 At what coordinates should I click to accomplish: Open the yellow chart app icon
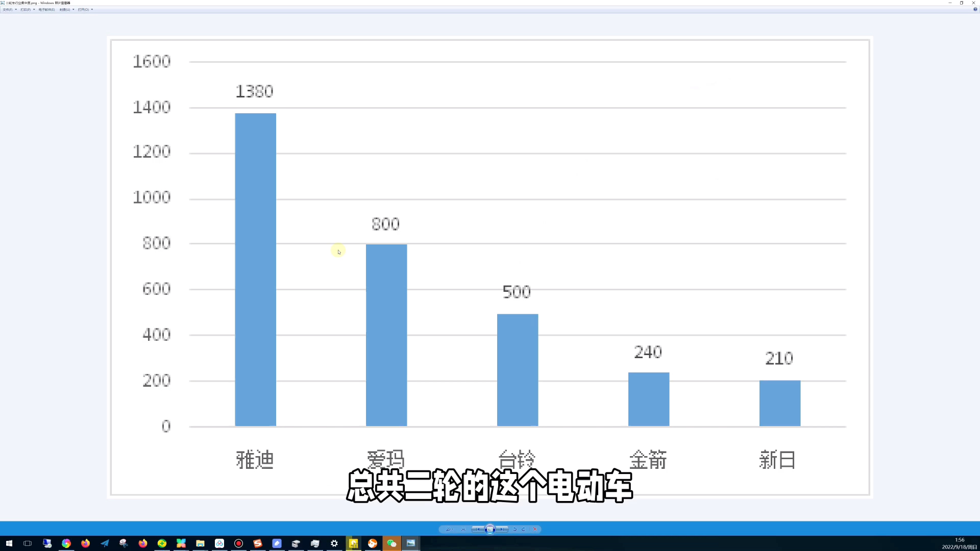[353, 543]
